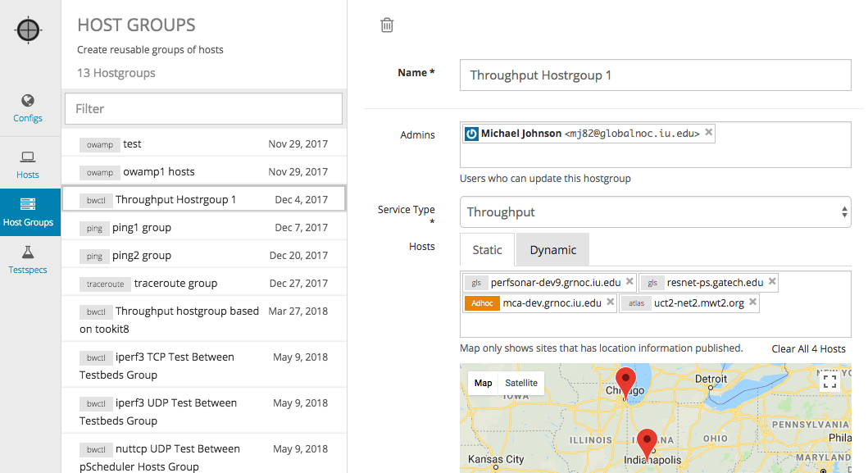Toggle fullscreen map view
Image resolution: width=868 pixels, height=473 pixels.
pos(829,381)
